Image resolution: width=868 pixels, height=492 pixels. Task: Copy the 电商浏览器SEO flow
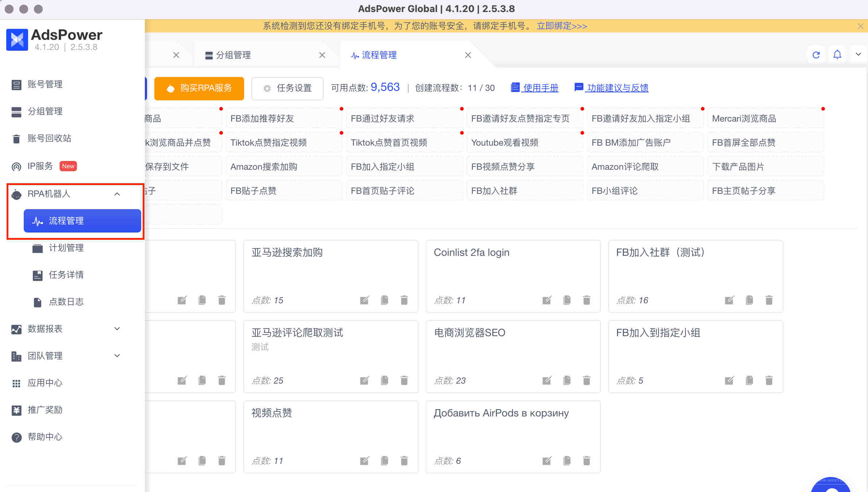[x=567, y=380]
